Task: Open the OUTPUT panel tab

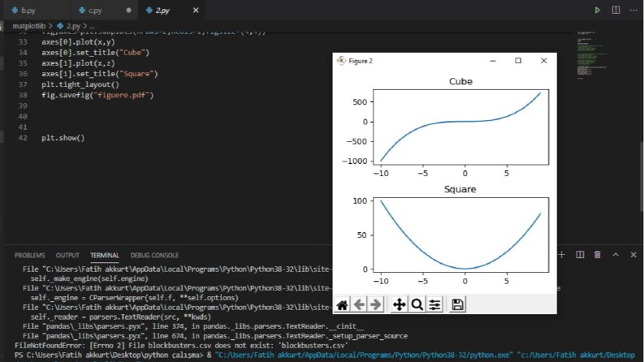Action: point(67,256)
